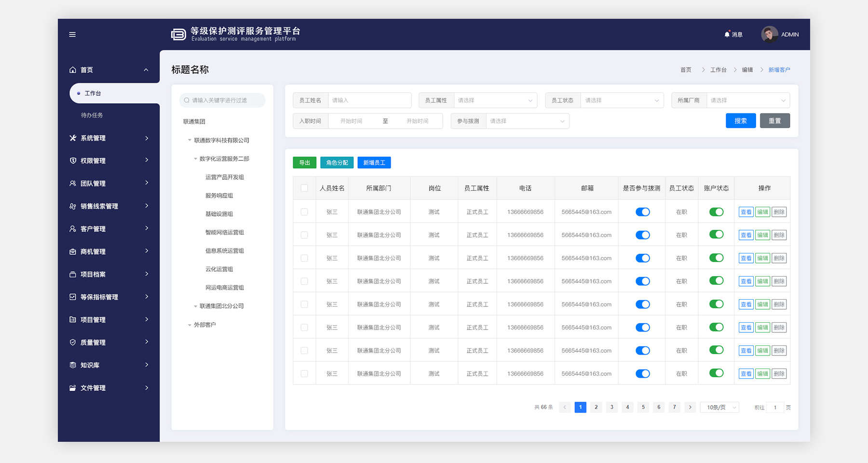The width and height of the screenshot is (868, 463).
Task: Open the 员工属性 dropdown
Action: tap(495, 100)
